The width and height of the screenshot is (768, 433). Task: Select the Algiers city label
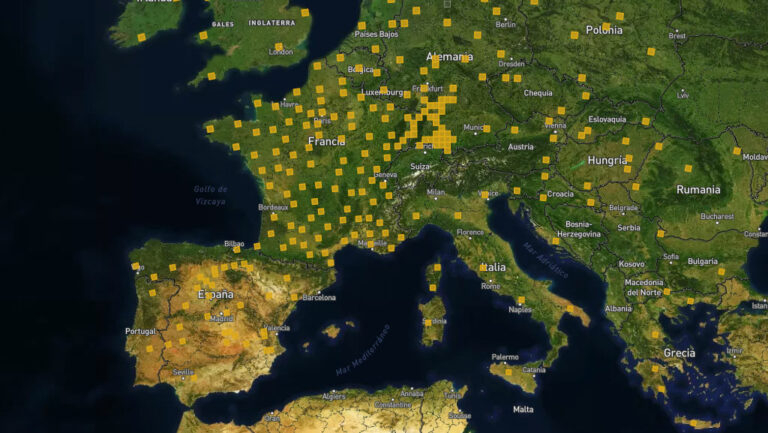point(334,397)
